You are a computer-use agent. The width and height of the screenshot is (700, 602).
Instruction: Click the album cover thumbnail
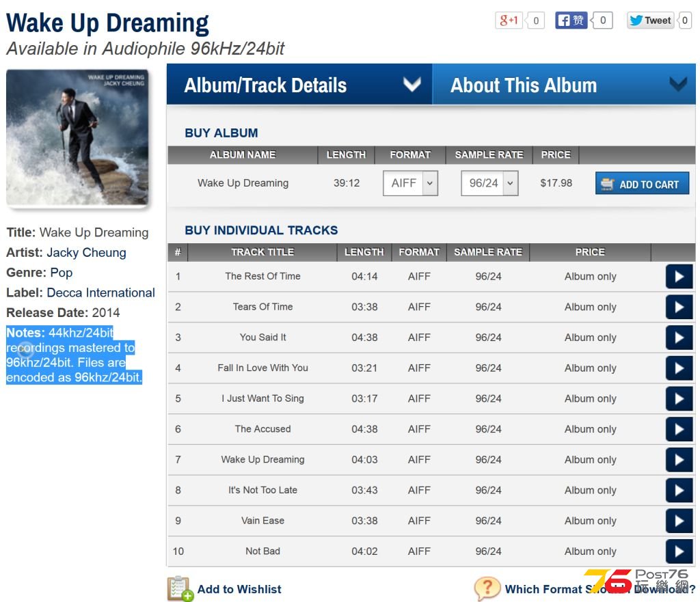[x=77, y=137]
